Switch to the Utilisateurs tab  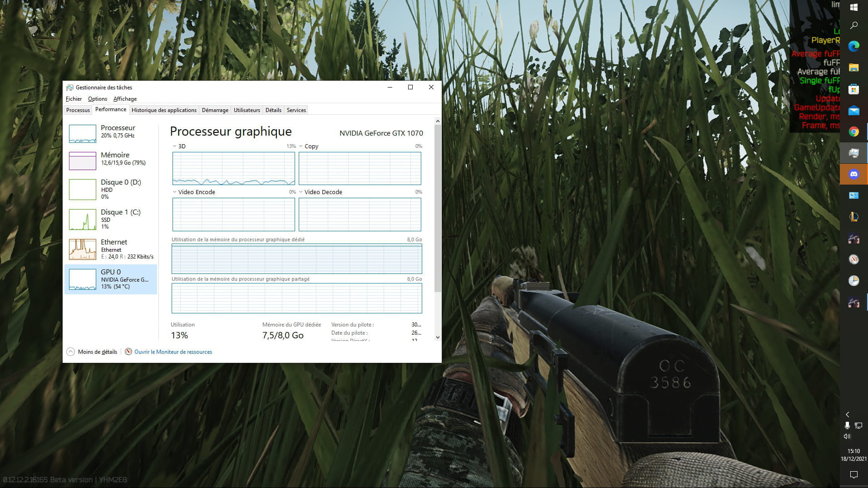pyautogui.click(x=247, y=110)
